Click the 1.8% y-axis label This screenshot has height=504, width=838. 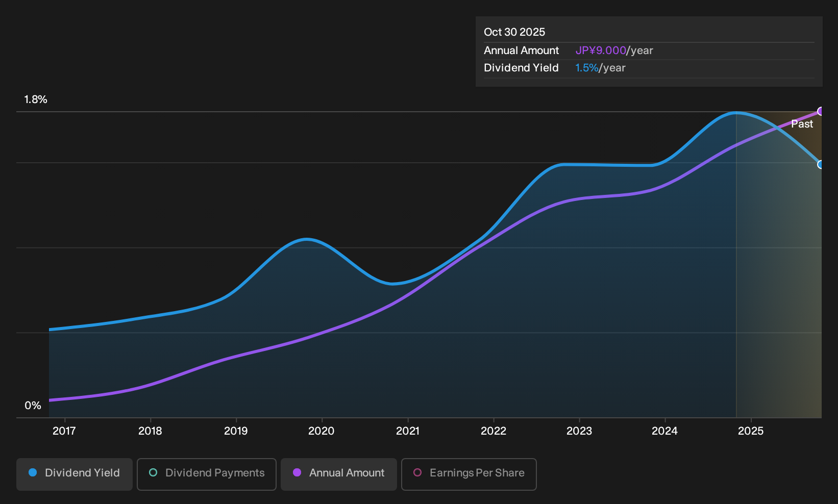point(36,99)
